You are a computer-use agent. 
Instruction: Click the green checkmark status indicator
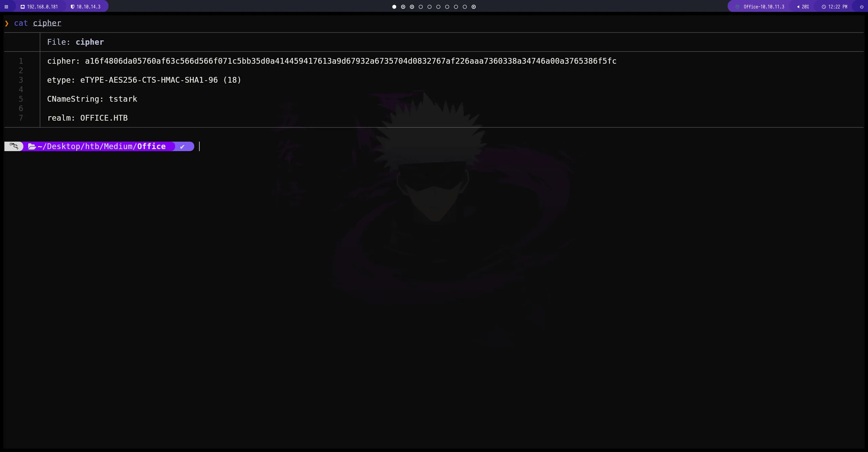[182, 146]
